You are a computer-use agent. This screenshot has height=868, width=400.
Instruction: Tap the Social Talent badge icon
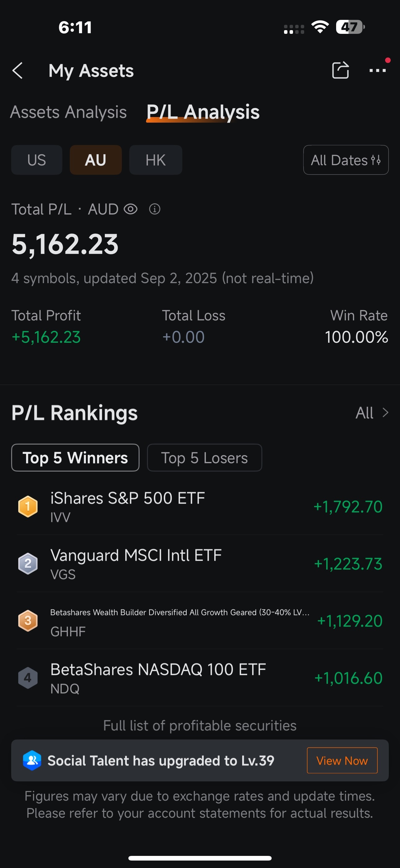tap(32, 760)
